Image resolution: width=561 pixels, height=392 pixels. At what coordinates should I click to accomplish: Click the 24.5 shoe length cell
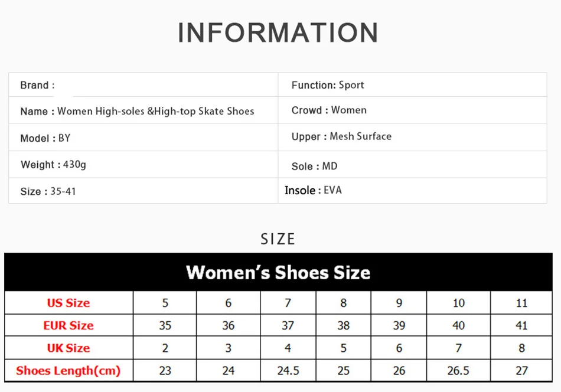pyautogui.click(x=288, y=371)
